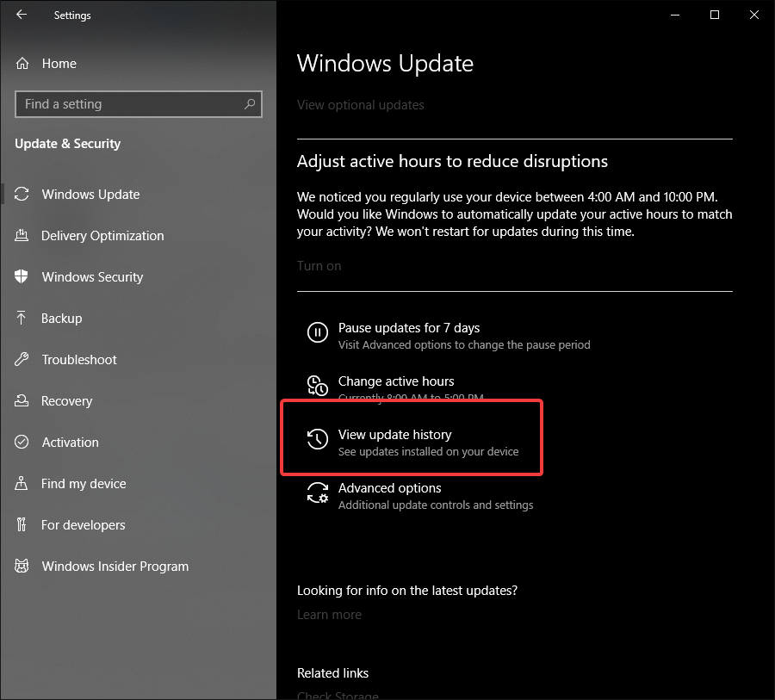This screenshot has width=775, height=700.
Task: Click the Update & Security heading
Action: tap(68, 144)
